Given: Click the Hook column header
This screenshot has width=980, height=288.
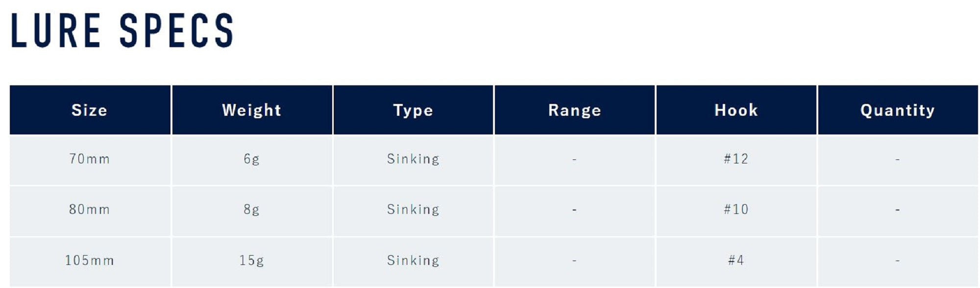Looking at the screenshot, I should (736, 110).
